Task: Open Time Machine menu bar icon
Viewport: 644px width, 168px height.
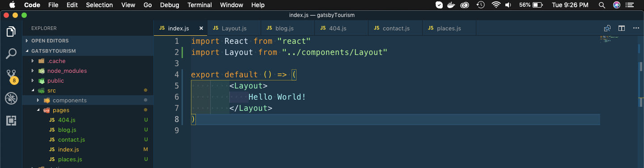Action: 481,5
